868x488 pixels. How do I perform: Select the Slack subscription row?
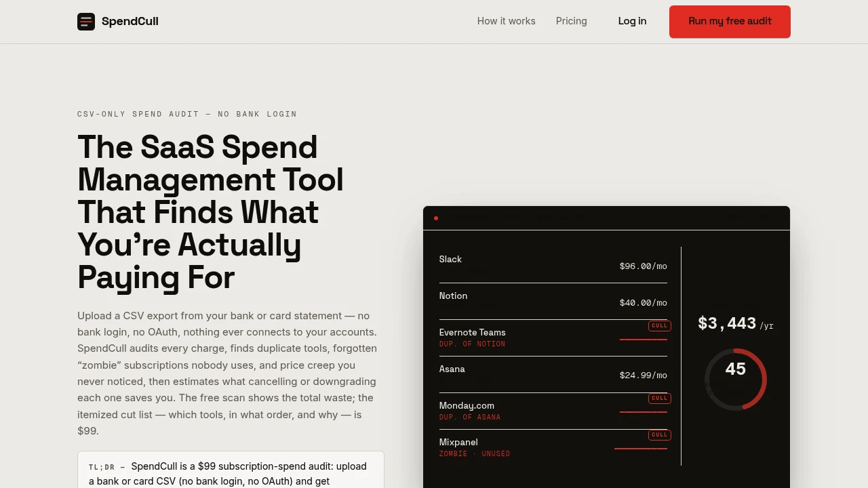tap(553, 265)
